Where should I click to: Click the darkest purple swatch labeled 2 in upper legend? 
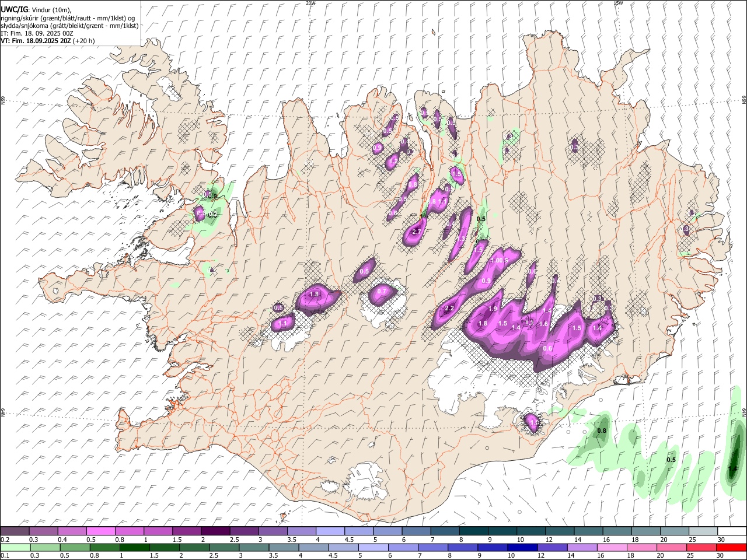click(x=215, y=531)
